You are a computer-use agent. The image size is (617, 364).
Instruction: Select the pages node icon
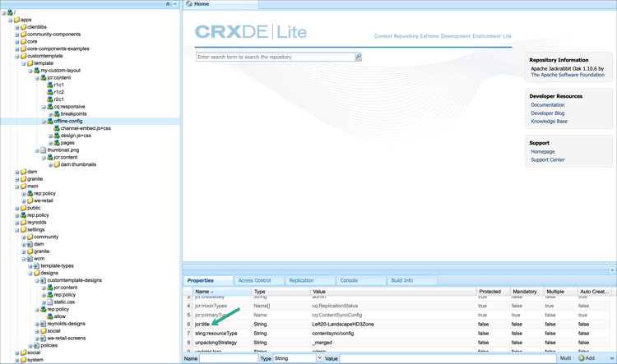click(x=57, y=143)
